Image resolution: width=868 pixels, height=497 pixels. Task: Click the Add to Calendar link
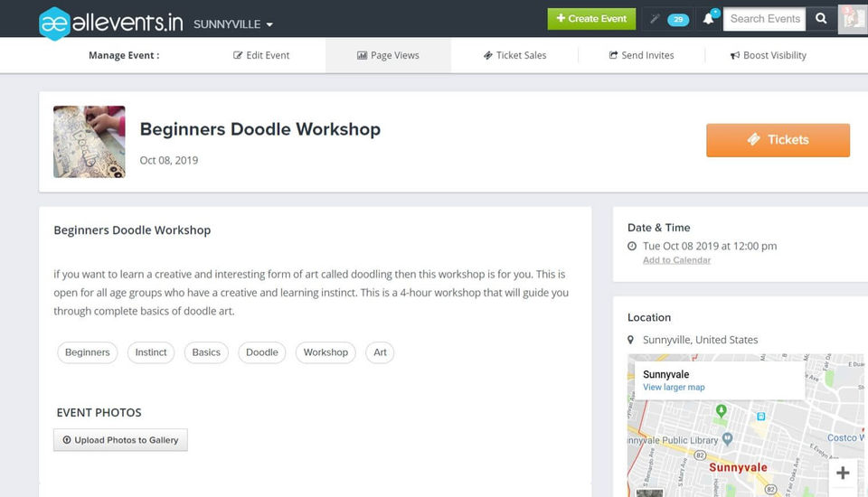(x=676, y=260)
